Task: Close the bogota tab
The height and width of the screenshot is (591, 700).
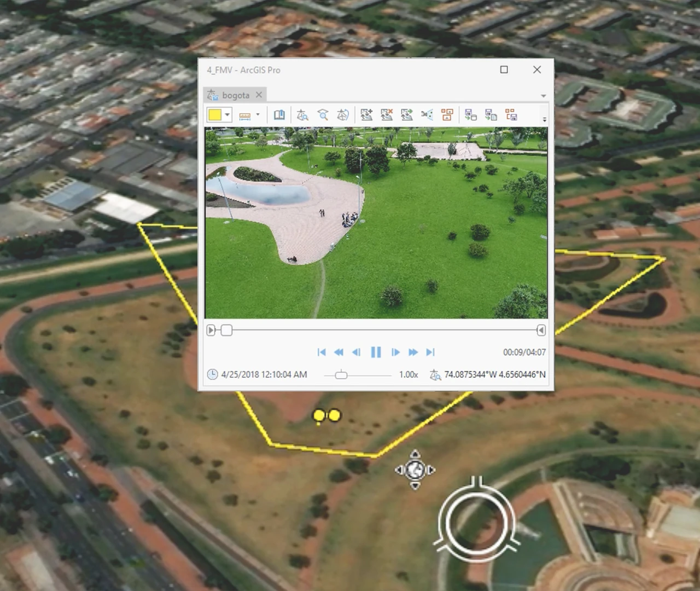Action: tap(259, 95)
